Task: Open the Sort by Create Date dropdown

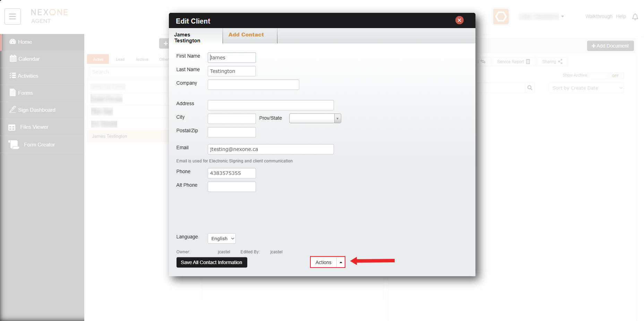Action: click(x=586, y=88)
